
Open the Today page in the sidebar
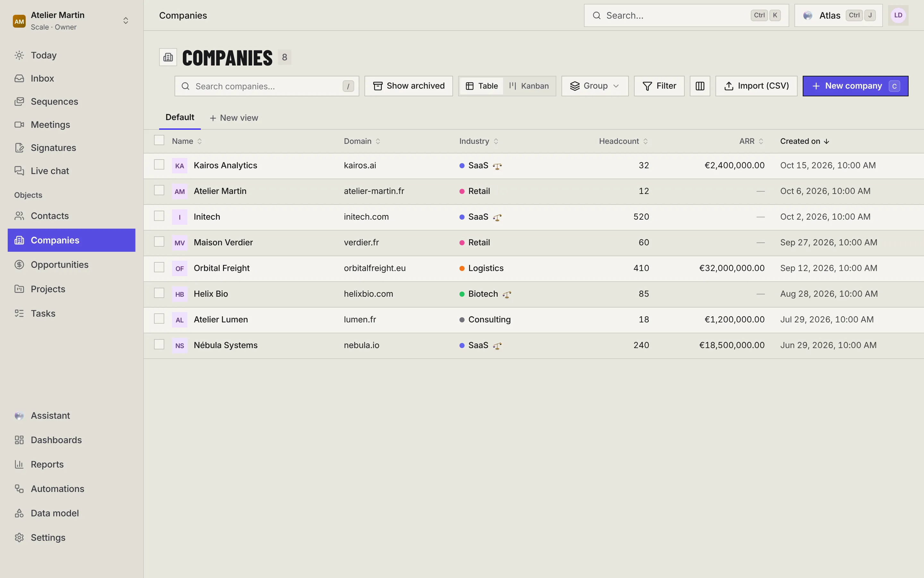click(72, 55)
